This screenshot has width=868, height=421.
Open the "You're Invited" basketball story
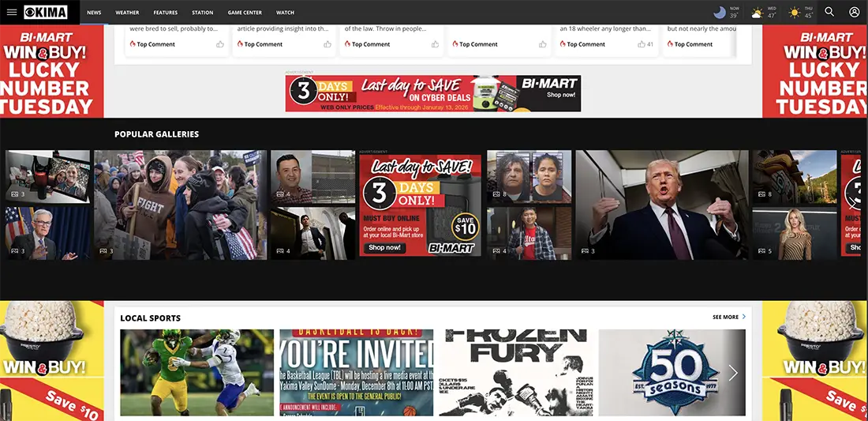coord(357,373)
